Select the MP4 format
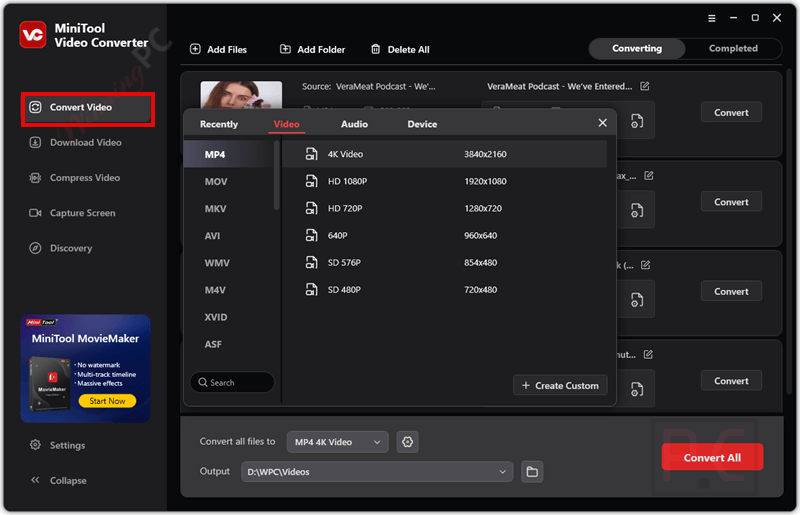Screen dimensions: 800x515 pyautogui.click(x=229, y=154)
